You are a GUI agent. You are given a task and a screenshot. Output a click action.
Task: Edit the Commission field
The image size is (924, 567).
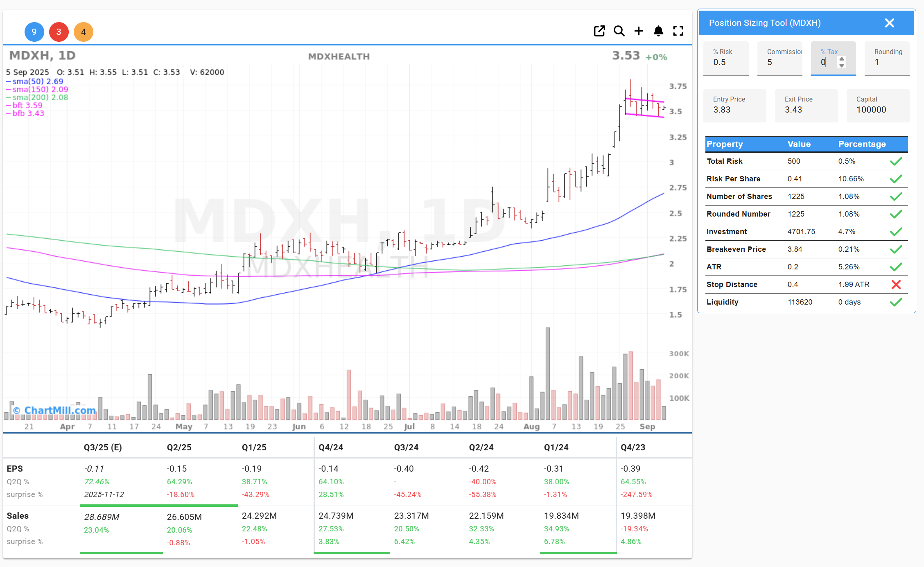tap(779, 62)
